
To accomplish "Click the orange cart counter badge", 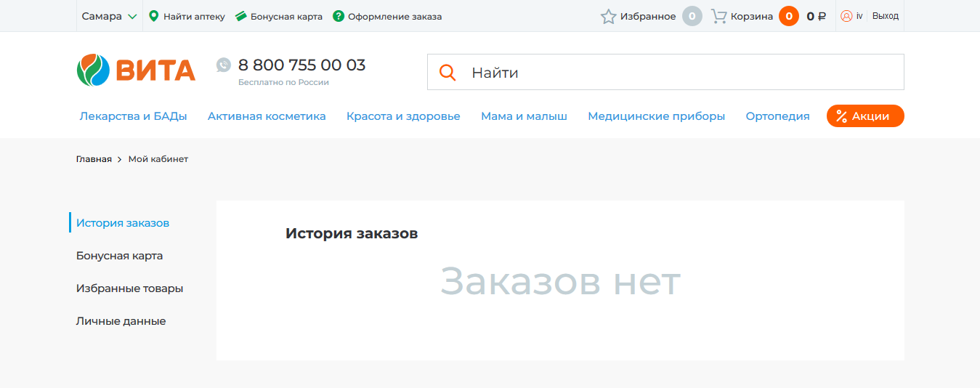I will coord(789,16).
